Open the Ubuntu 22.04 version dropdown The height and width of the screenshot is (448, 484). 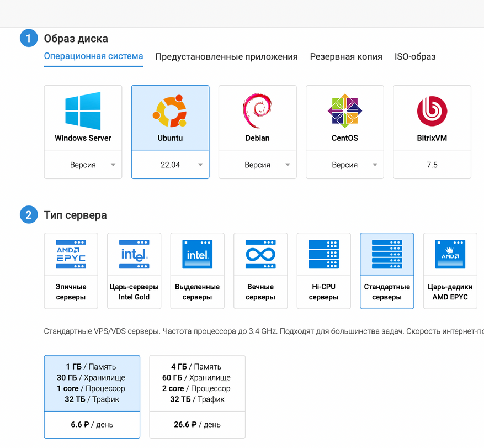click(171, 165)
